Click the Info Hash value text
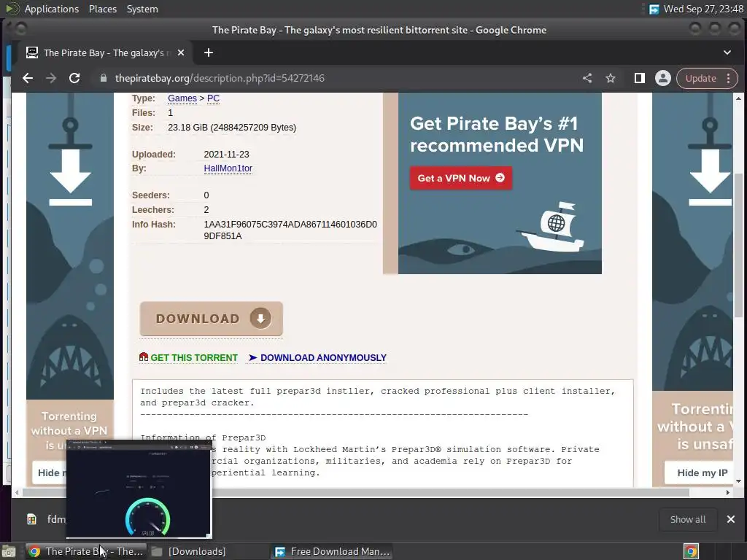 click(x=290, y=230)
